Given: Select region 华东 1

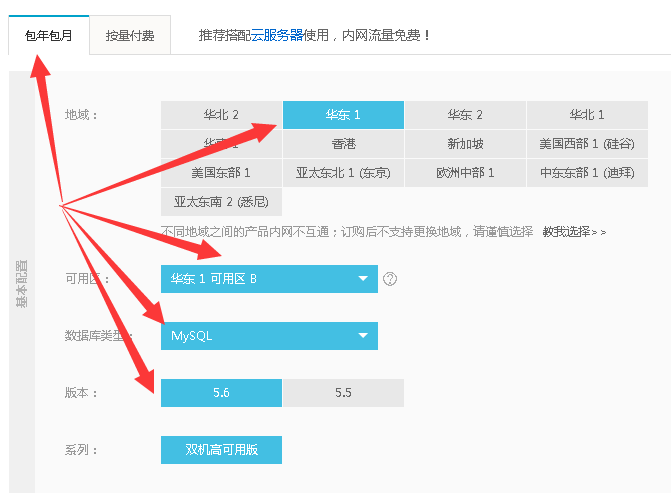Looking at the screenshot, I should point(343,115).
